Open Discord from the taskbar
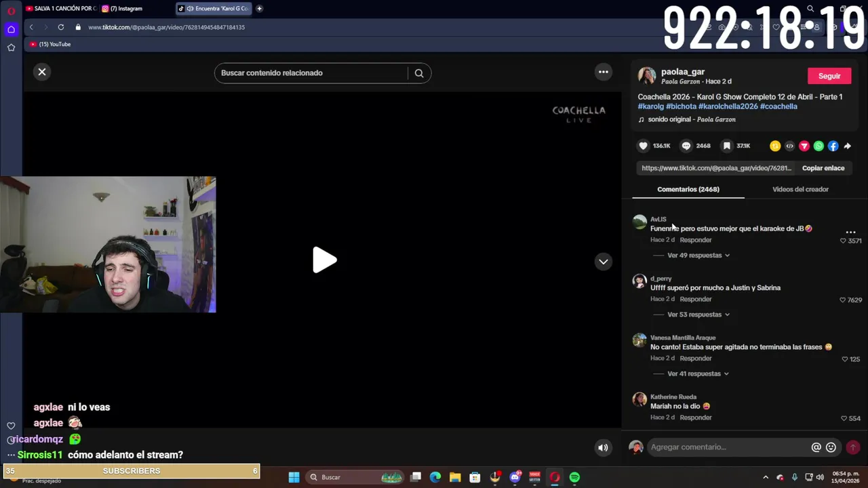The height and width of the screenshot is (488, 868). [x=515, y=477]
